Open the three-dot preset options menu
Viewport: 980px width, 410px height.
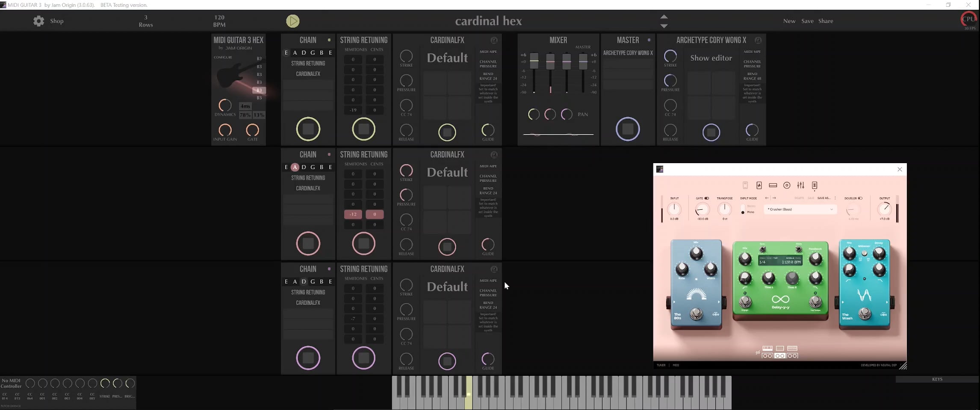(835, 198)
